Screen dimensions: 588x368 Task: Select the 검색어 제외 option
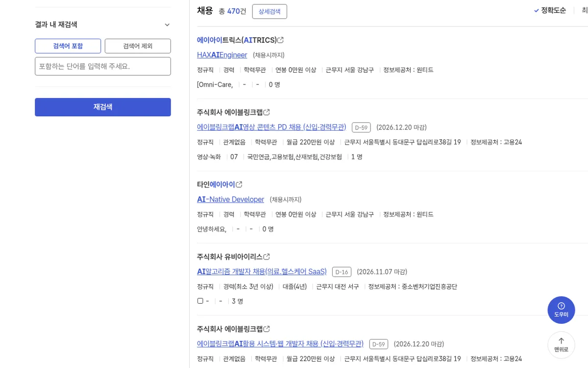tap(138, 46)
